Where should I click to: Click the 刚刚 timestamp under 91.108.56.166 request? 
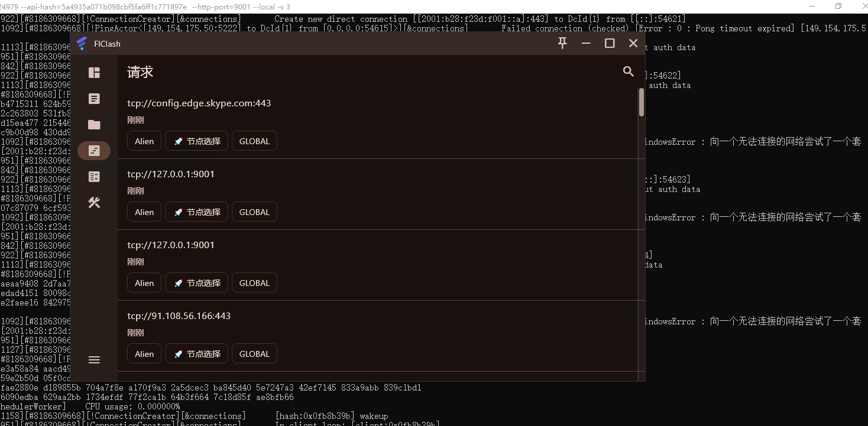(135, 333)
